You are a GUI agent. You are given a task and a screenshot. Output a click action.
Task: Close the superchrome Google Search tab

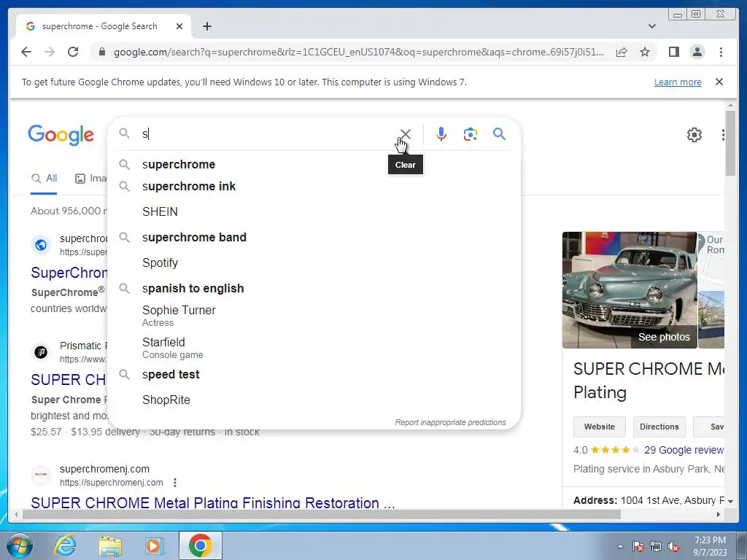[179, 26]
